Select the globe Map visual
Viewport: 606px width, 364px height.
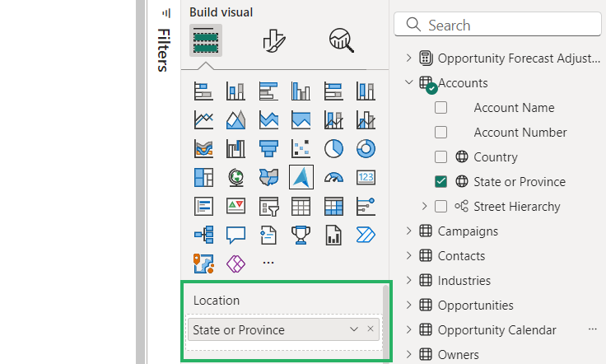(x=236, y=177)
